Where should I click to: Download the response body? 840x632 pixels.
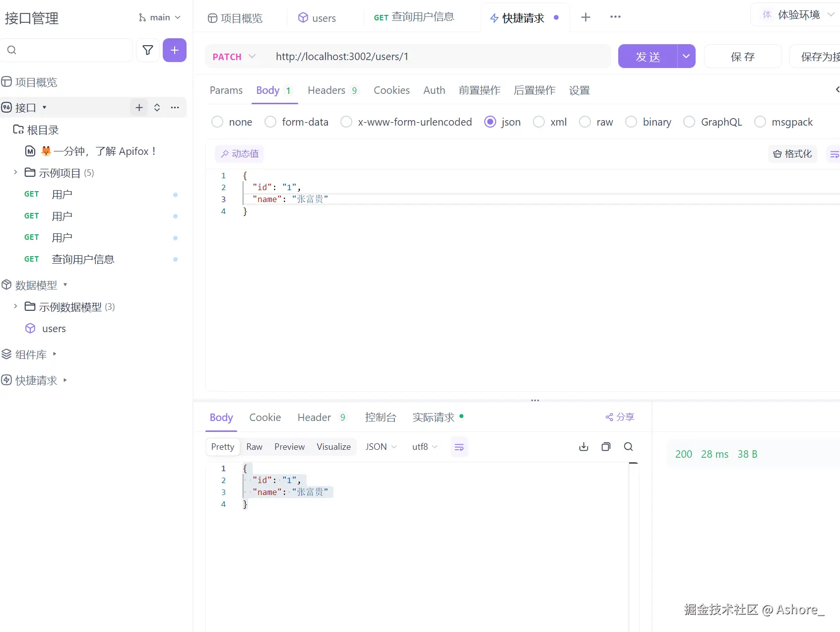[x=583, y=447]
